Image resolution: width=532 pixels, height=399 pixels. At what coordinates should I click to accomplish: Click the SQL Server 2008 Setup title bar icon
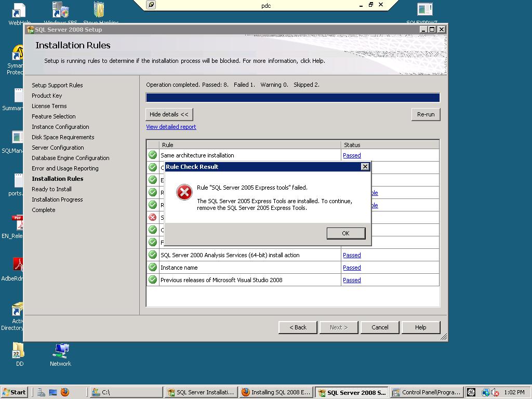29,30
